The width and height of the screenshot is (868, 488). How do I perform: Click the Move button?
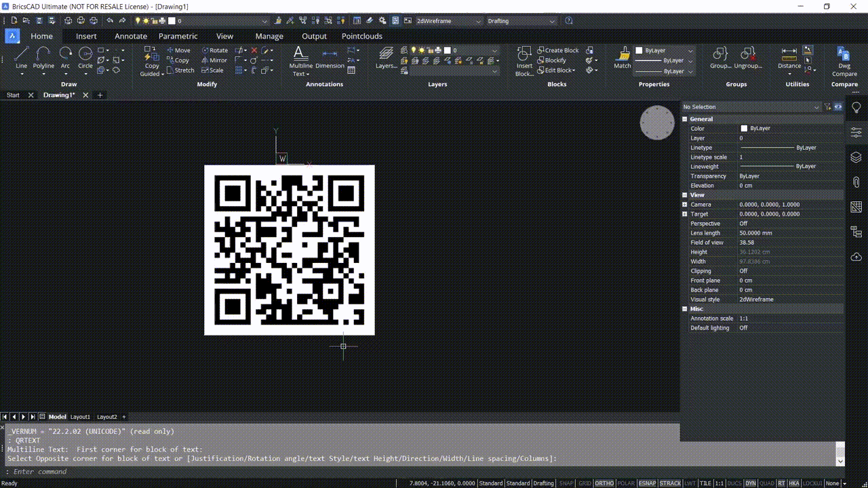pyautogui.click(x=178, y=50)
